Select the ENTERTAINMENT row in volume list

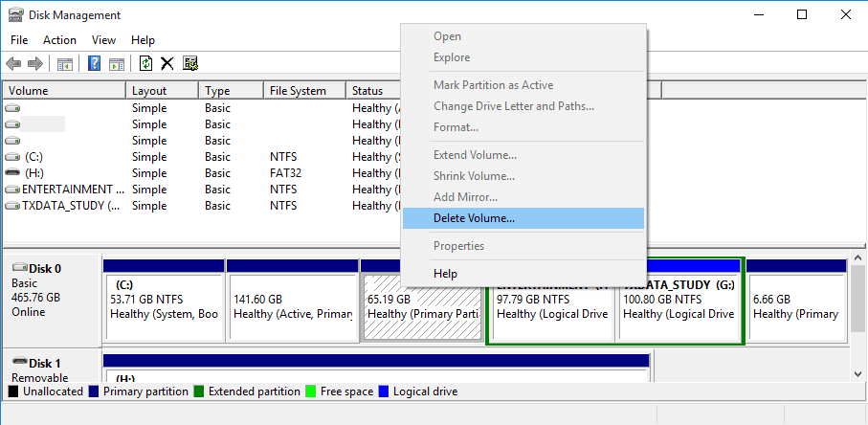pyautogui.click(x=203, y=190)
